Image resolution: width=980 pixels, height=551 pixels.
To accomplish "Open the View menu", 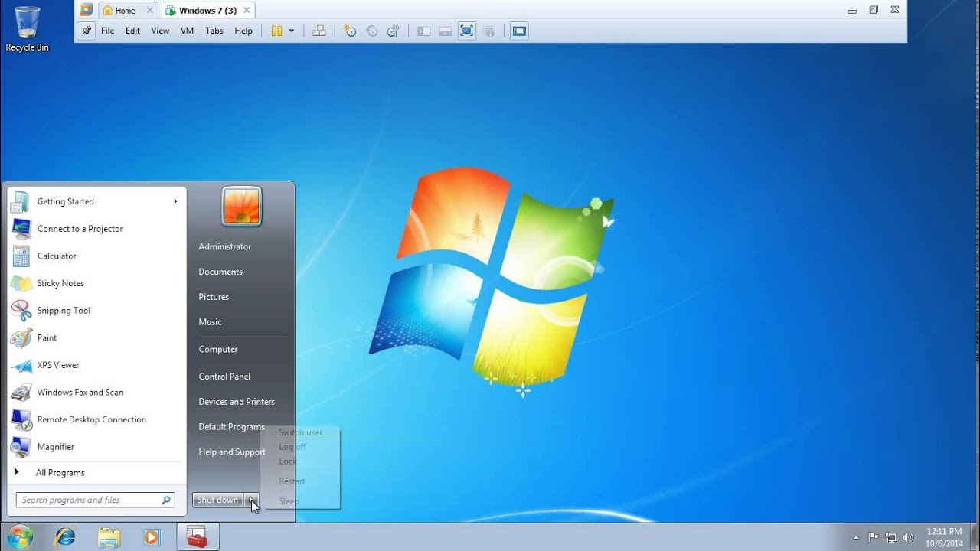I will click(160, 31).
